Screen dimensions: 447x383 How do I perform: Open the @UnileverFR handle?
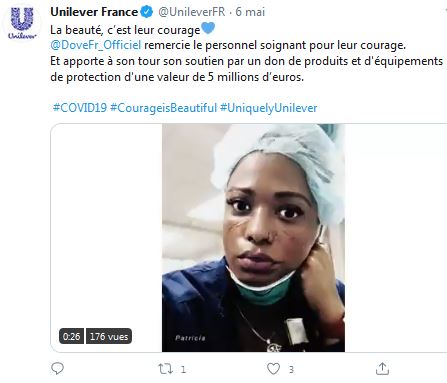click(192, 12)
